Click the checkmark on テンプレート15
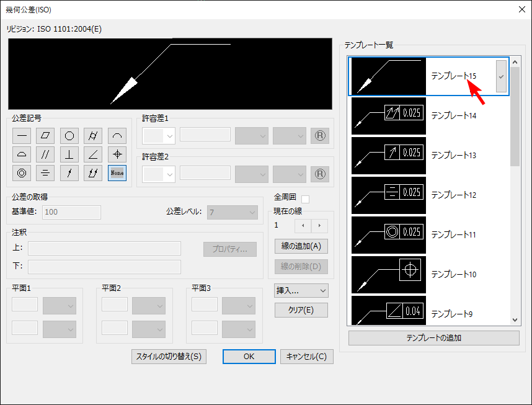Viewport: 532px width, 405px height. pos(501,76)
